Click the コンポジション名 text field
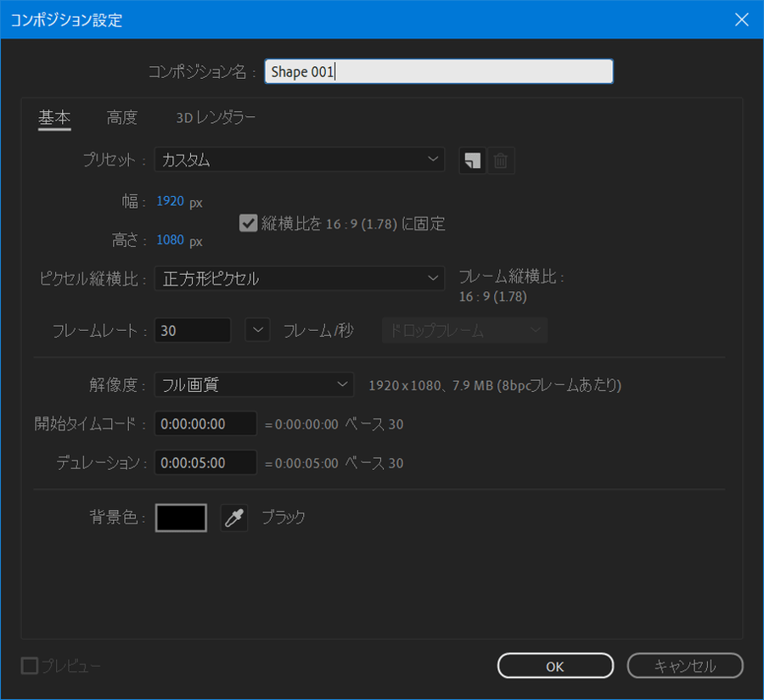This screenshot has width=764, height=700. (x=439, y=71)
